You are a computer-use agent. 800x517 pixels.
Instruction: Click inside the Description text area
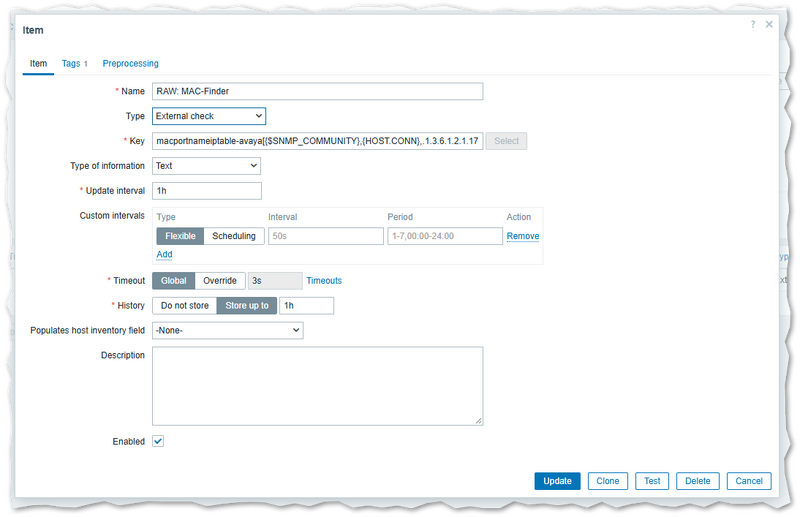(x=317, y=386)
